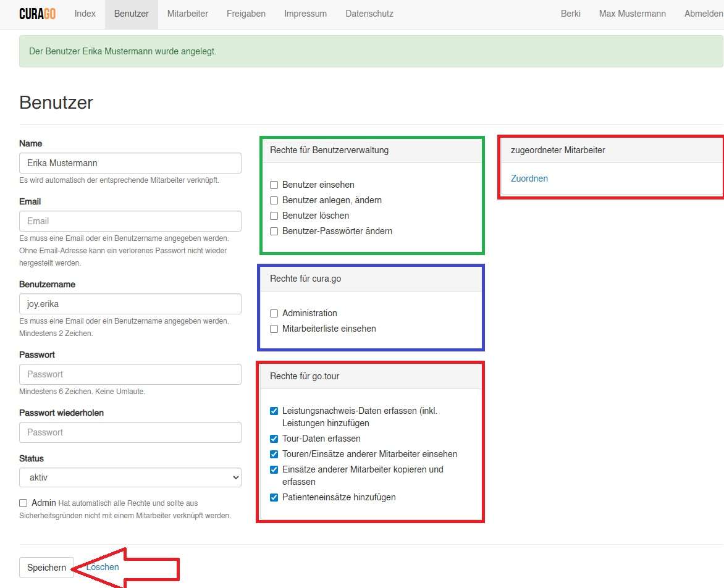724x588 pixels.
Task: Open the Datenschutz page
Action: pos(369,14)
